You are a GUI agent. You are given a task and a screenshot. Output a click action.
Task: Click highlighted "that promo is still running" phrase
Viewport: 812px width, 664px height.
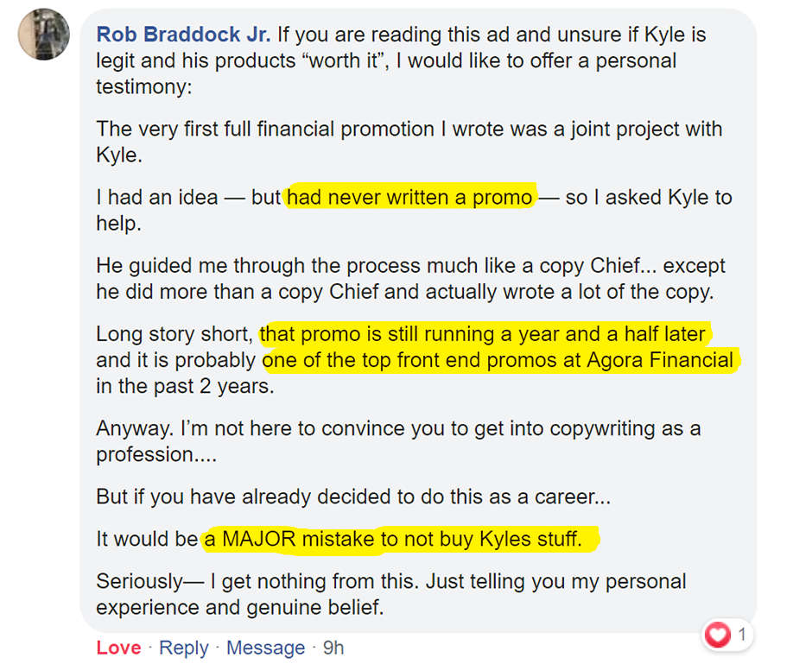tap(483, 333)
